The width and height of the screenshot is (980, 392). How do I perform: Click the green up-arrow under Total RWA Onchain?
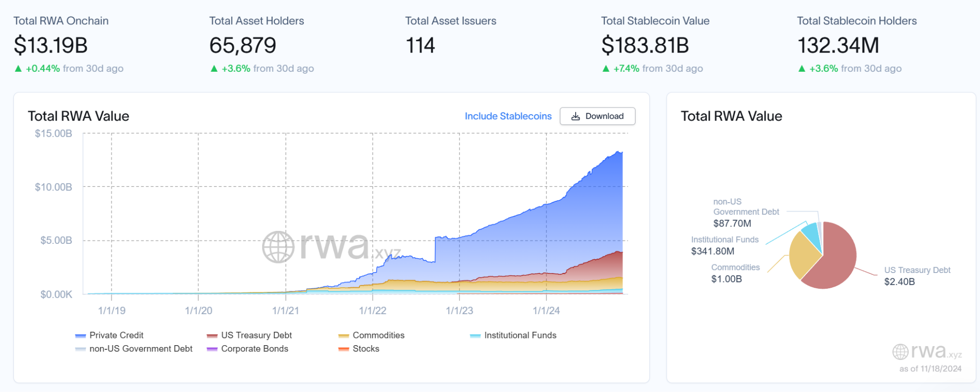click(x=18, y=69)
